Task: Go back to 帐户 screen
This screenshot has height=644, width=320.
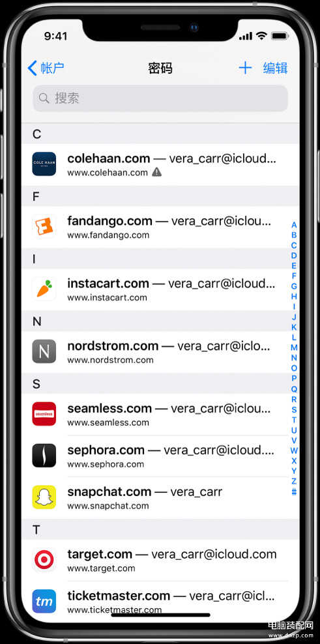Action: 46,68
